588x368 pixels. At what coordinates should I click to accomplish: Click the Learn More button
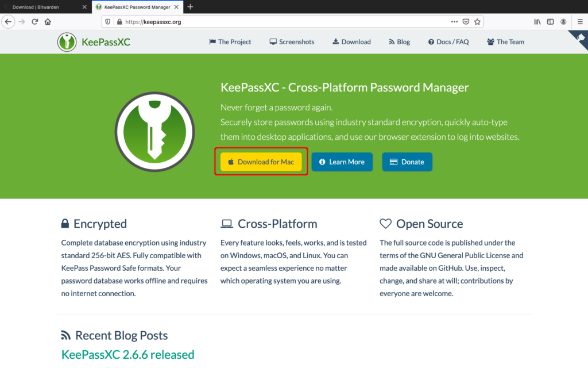point(342,162)
